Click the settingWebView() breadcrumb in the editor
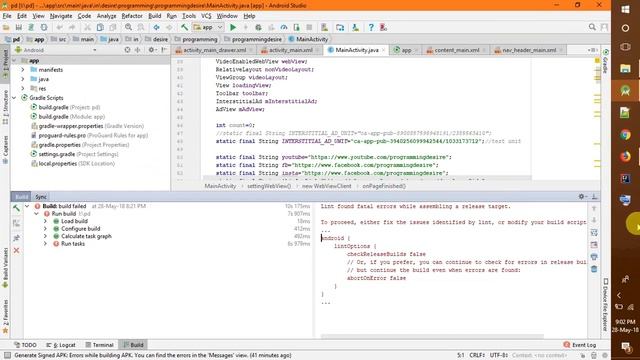Screen dimensions: 640x360 pyautogui.click(x=269, y=186)
